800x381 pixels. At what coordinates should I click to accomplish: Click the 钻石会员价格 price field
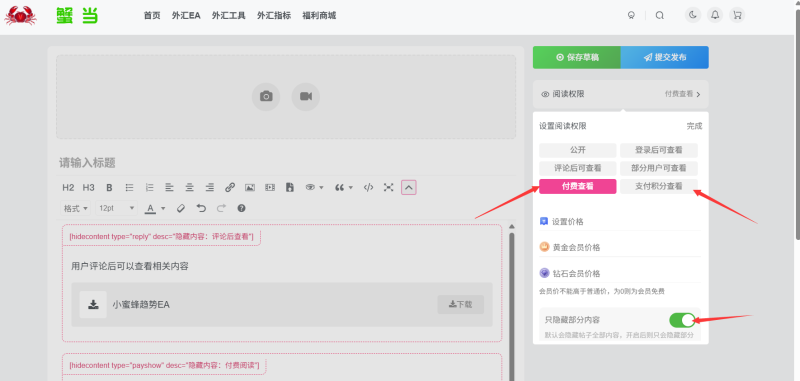(x=620, y=273)
